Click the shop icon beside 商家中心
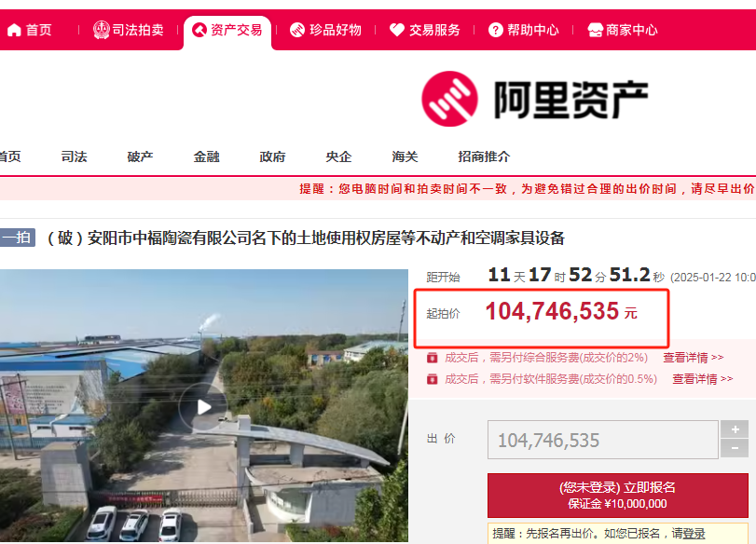Screen dimensions: 756x544 coord(595,30)
